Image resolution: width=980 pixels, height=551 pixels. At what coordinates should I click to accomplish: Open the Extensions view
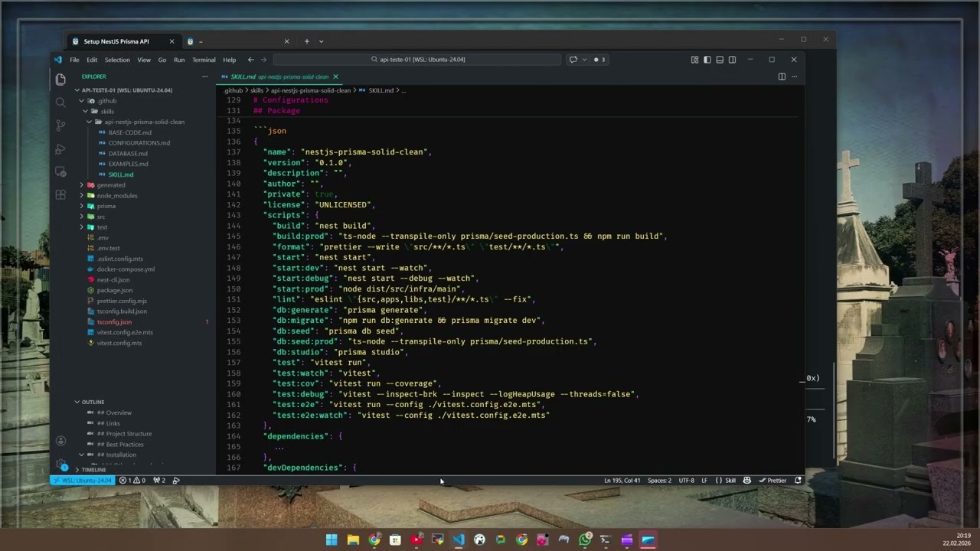(60, 195)
